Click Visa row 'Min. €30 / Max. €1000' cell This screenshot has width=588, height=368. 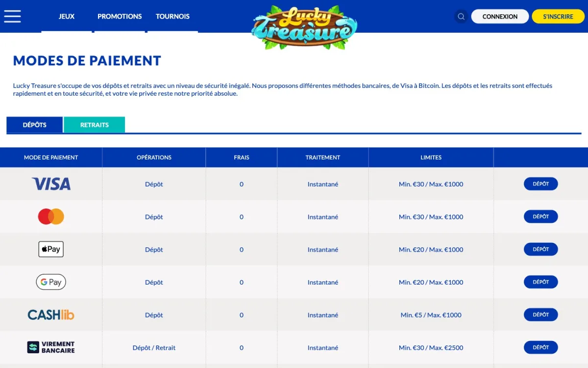click(431, 184)
